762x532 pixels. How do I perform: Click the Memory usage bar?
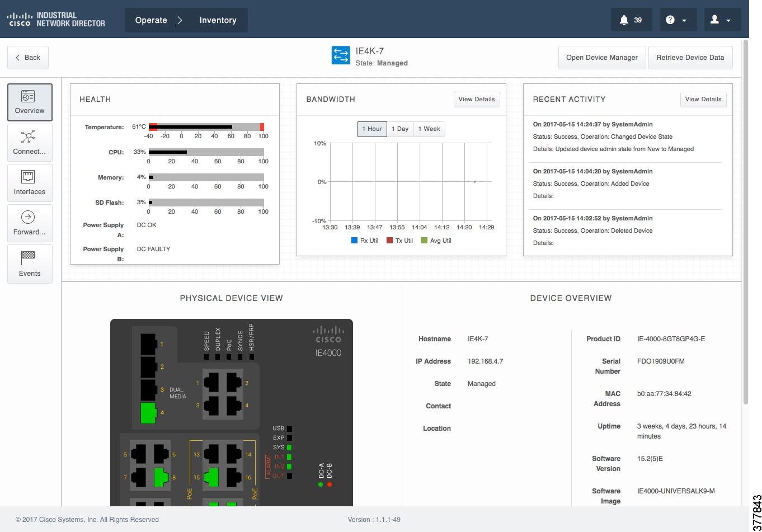click(206, 177)
